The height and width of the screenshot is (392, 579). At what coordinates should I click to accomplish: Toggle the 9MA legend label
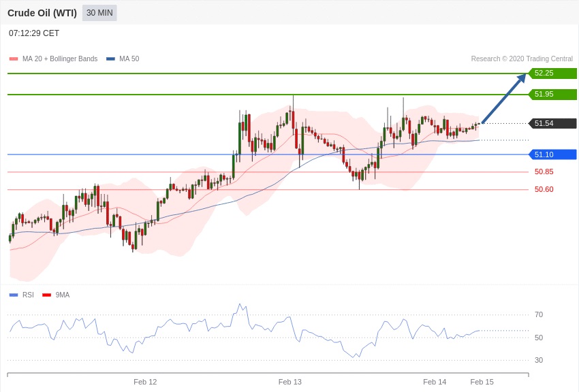point(63,295)
